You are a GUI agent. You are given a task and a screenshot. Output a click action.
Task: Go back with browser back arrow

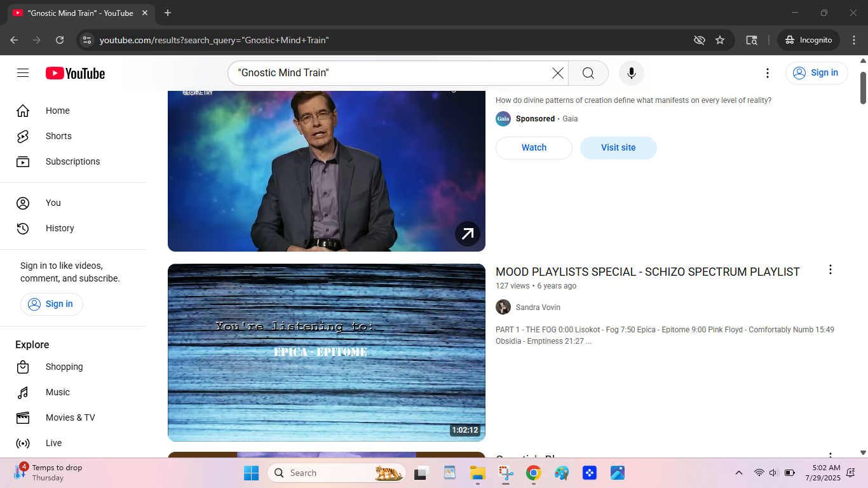point(14,40)
